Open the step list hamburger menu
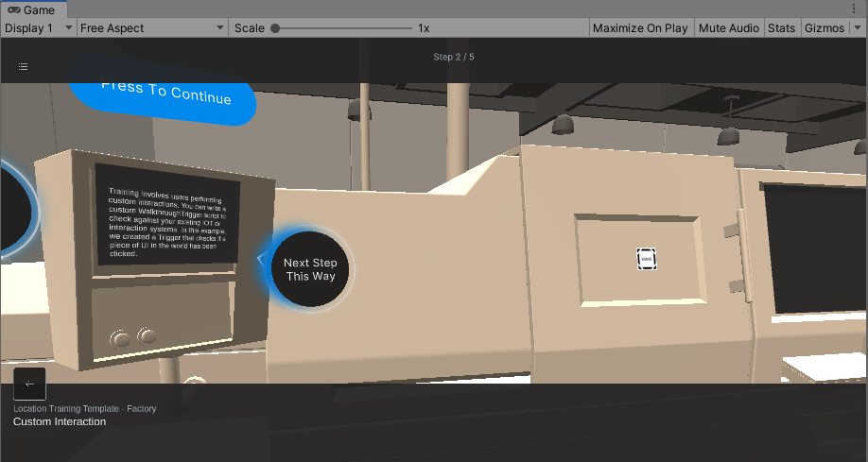The height and width of the screenshot is (462, 868). point(23,67)
